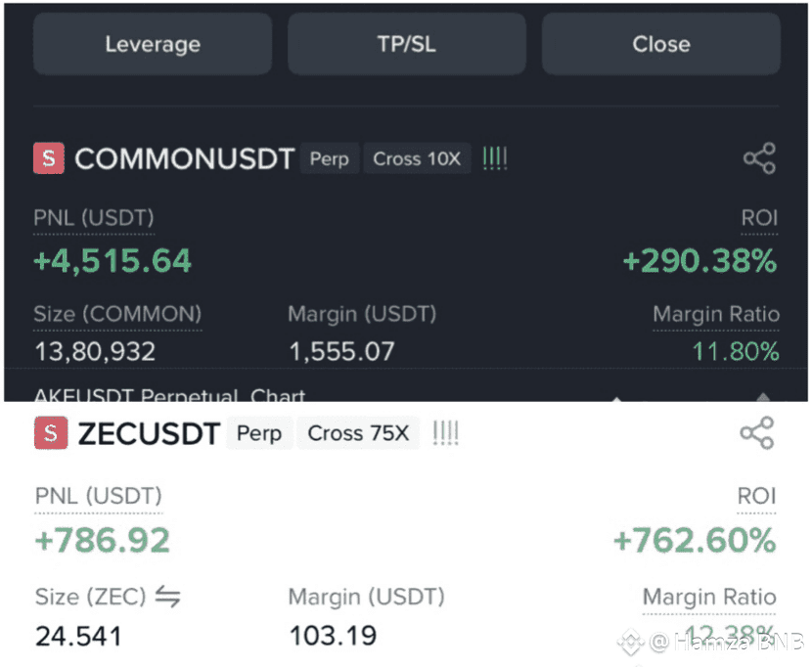
Task: Tap the COMMONUSDT Margin Ratio label
Action: pyautogui.click(x=716, y=315)
